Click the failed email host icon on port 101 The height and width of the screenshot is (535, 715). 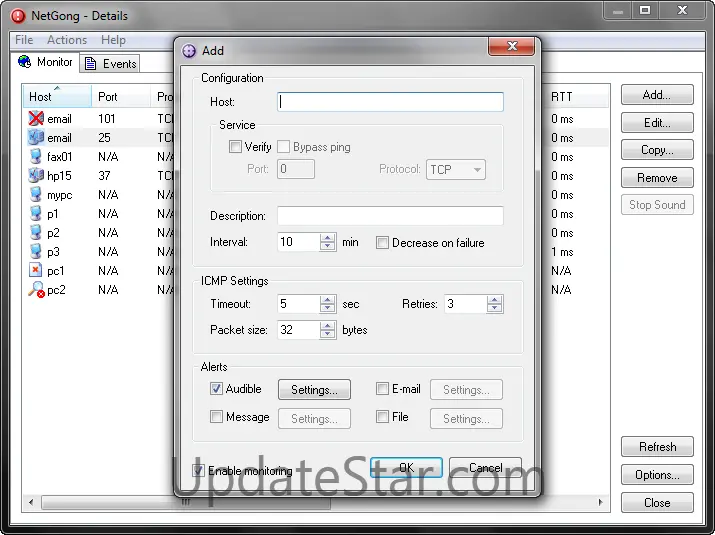point(36,119)
